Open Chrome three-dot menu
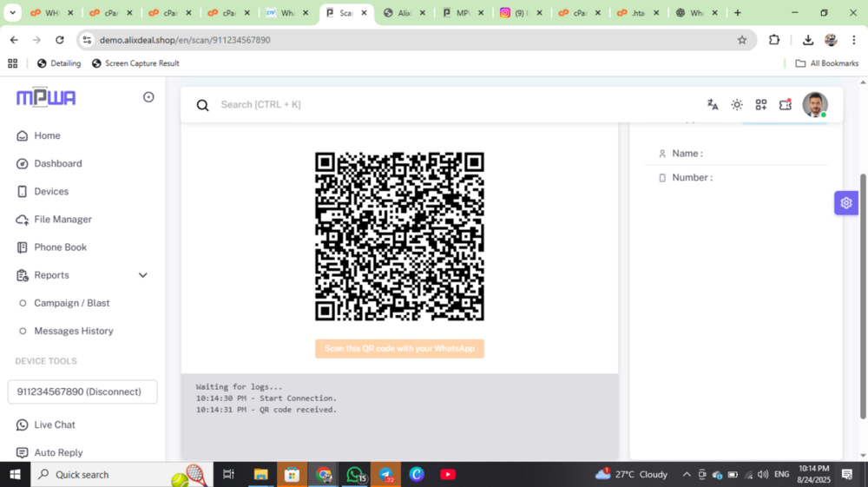 853,40
